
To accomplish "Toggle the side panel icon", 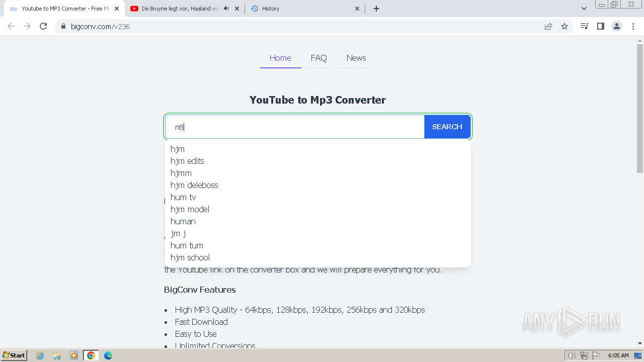I will [x=600, y=26].
